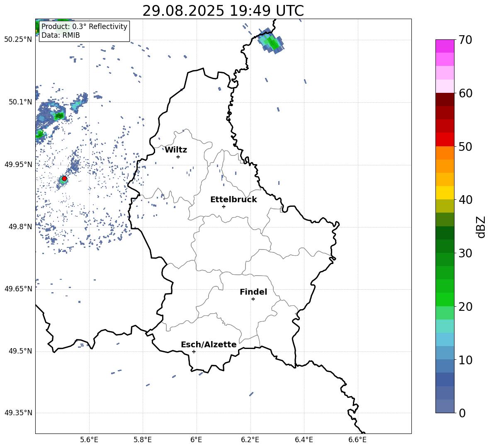
Task: Click the 49.8°N latitude label
Action: (21, 227)
